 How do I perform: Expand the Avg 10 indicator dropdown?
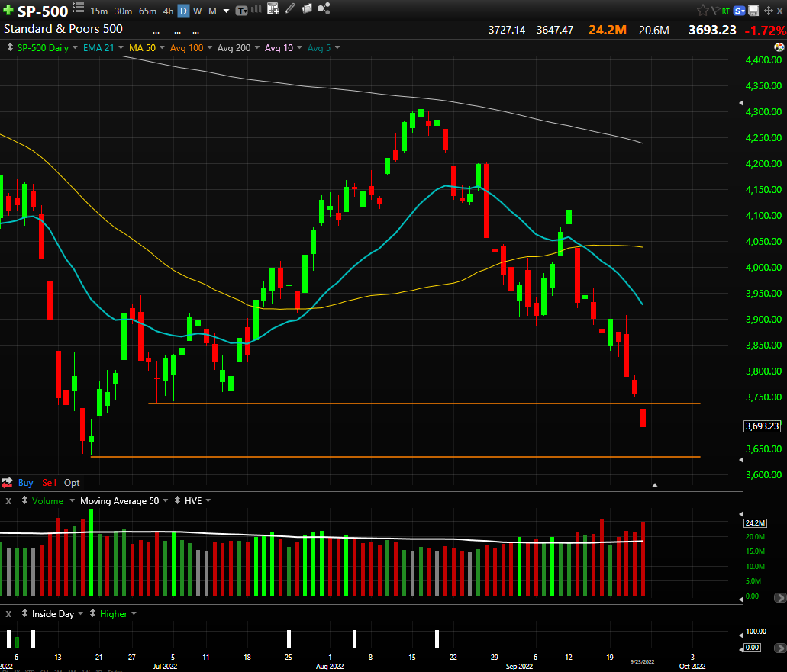300,47
